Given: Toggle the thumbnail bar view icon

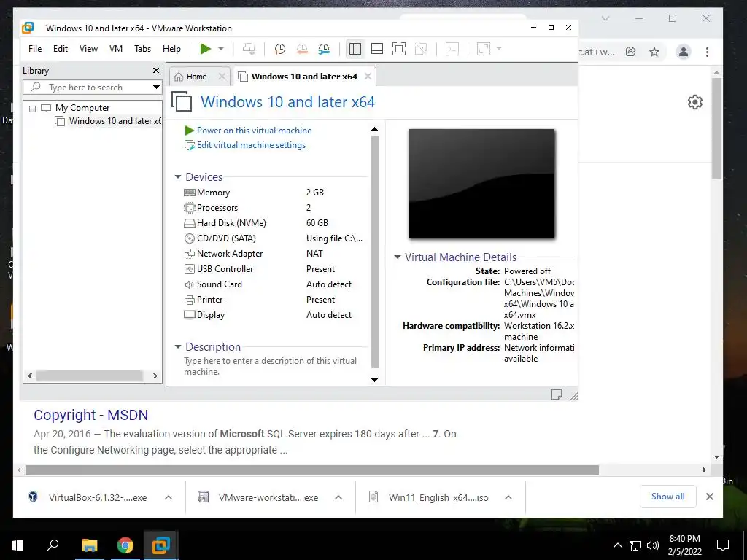Looking at the screenshot, I should click(377, 49).
